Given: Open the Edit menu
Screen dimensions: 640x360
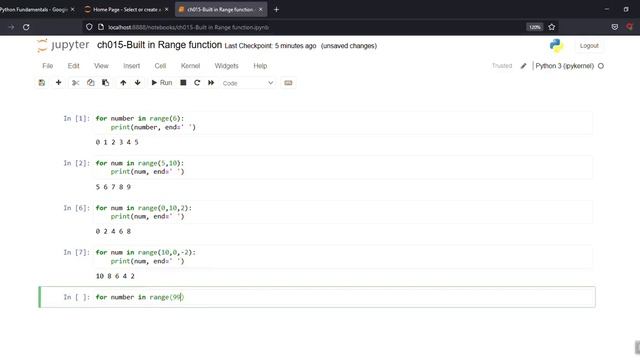Looking at the screenshot, I should click(73, 66).
